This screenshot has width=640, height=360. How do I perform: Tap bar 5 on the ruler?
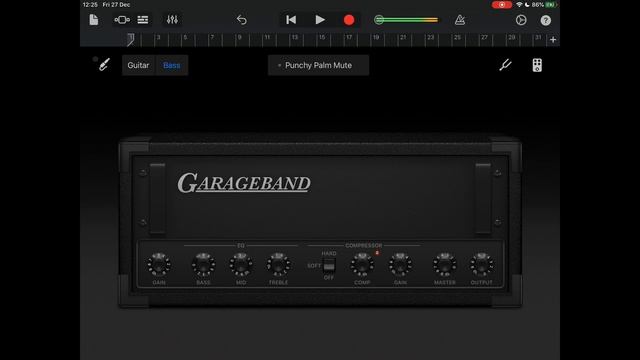click(185, 38)
